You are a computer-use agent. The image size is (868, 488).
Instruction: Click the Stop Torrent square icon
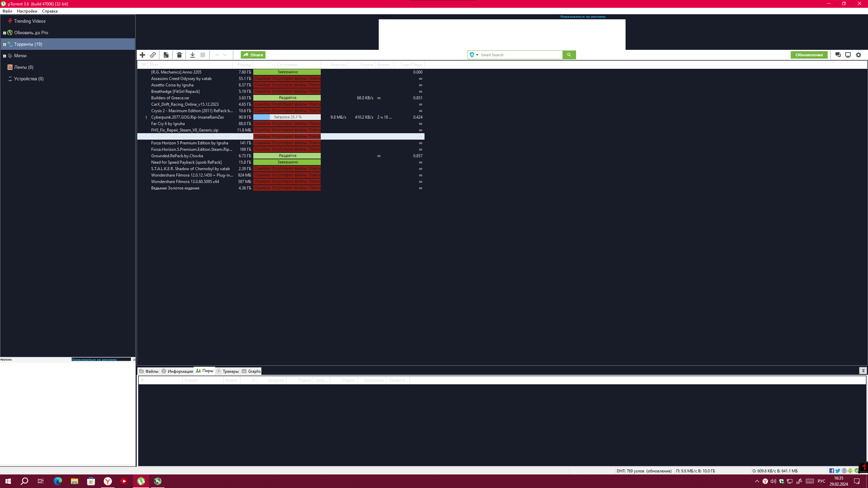coord(203,55)
